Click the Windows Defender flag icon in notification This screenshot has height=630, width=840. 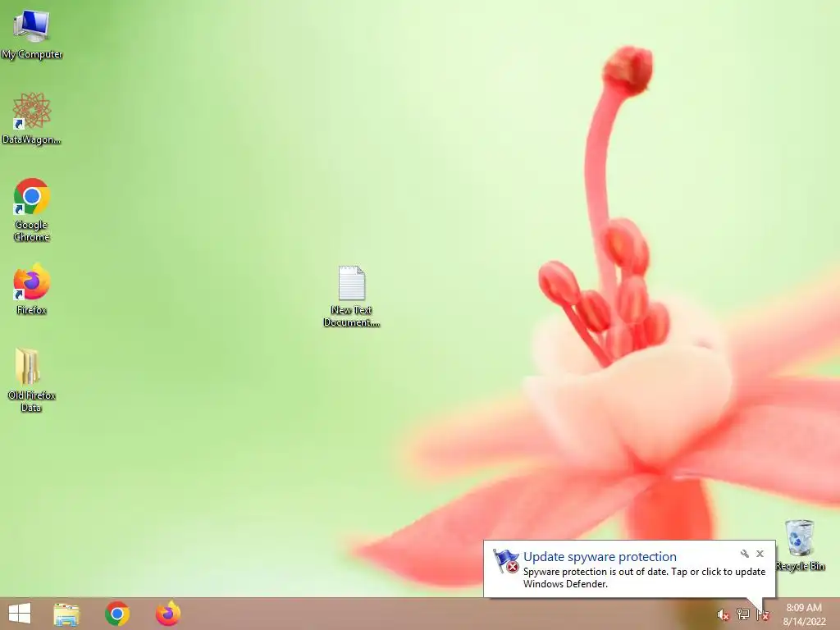tap(505, 561)
